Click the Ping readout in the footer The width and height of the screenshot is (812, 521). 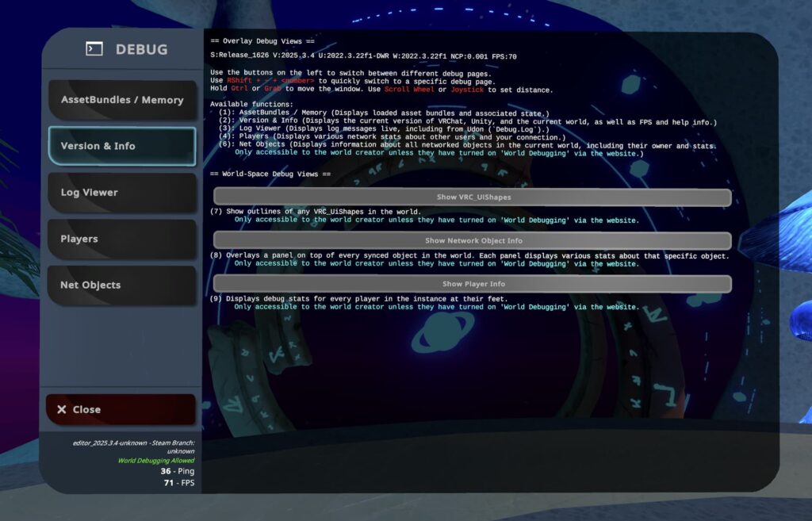coord(178,471)
